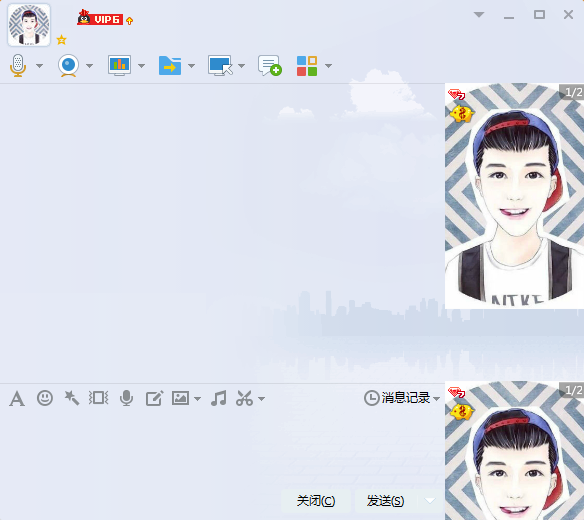Start a video call with webcam icon
The height and width of the screenshot is (520, 584).
point(69,66)
